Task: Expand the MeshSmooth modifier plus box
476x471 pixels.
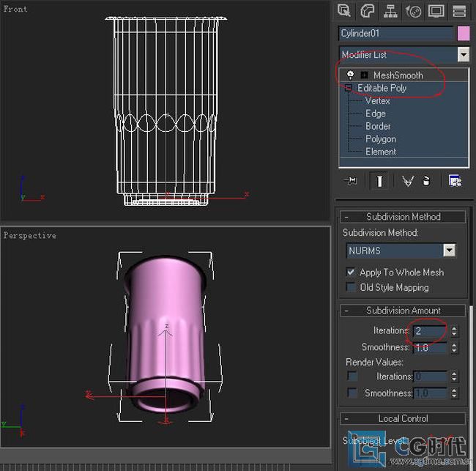Action: [364, 75]
